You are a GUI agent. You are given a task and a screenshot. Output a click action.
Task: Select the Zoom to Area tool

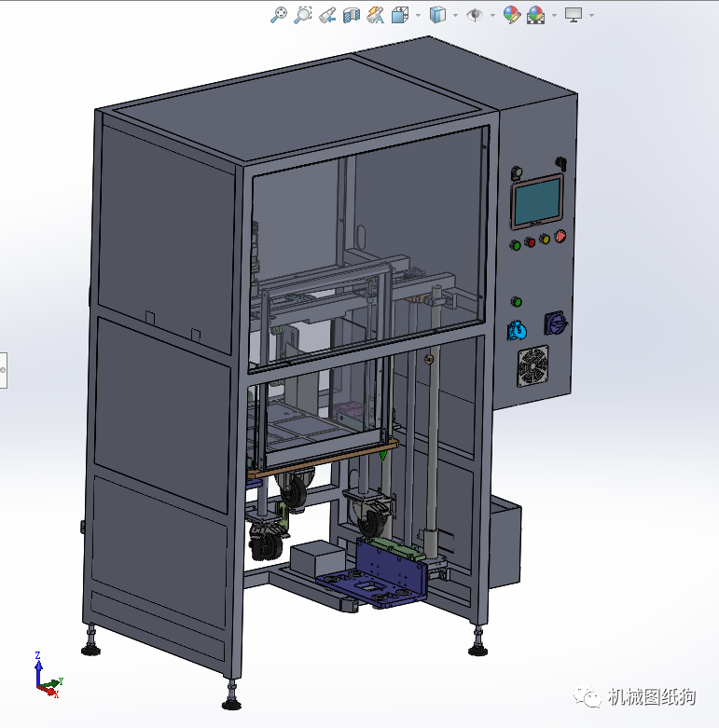pyautogui.click(x=303, y=15)
